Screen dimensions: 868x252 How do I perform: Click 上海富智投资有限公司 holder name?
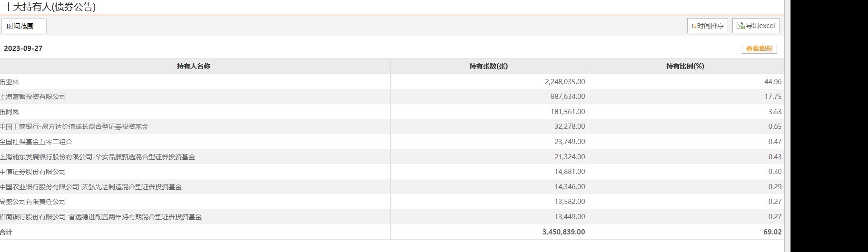tap(33, 97)
